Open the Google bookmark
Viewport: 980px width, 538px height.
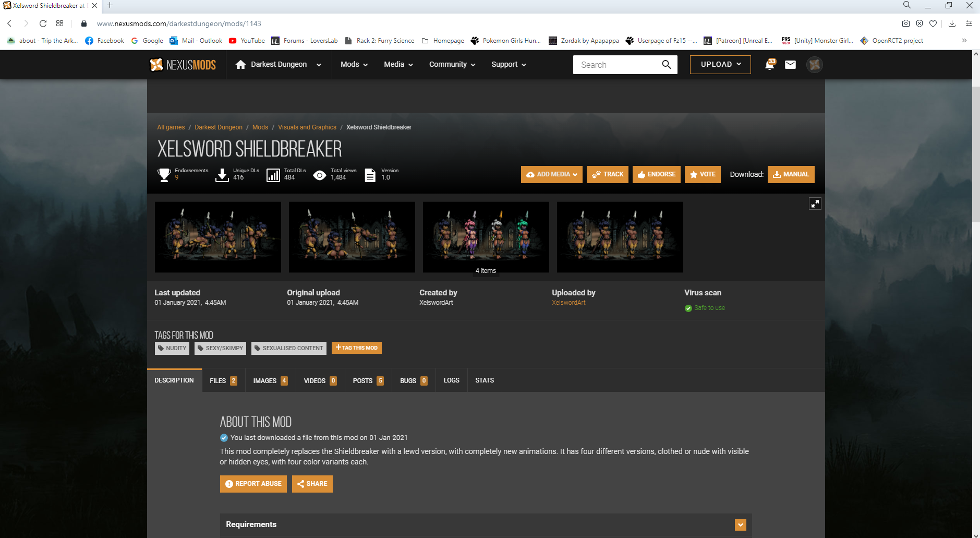click(x=147, y=41)
